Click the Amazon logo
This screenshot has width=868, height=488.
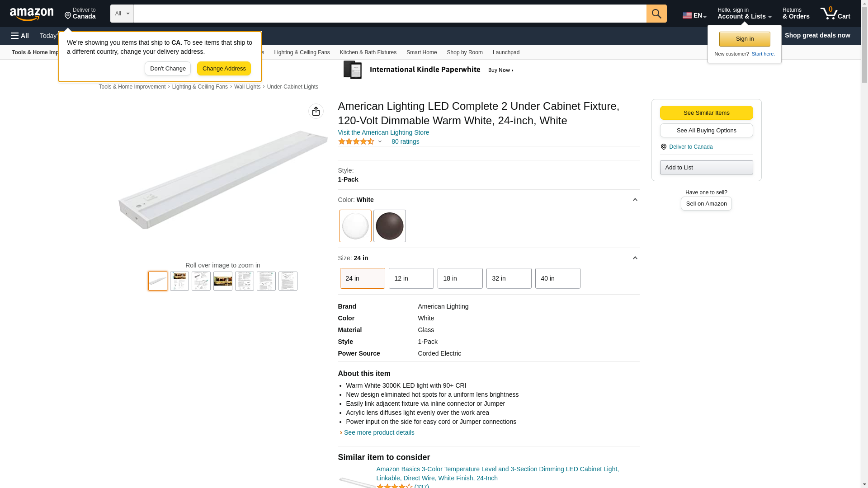[x=32, y=14]
